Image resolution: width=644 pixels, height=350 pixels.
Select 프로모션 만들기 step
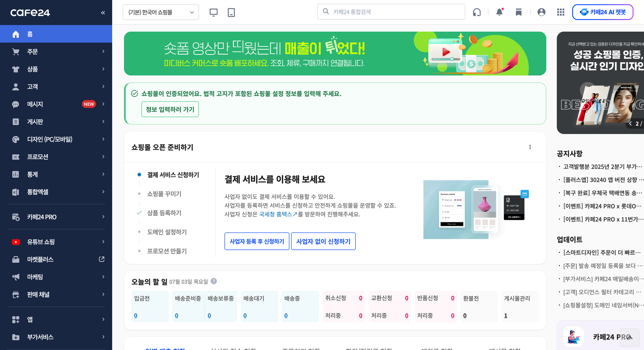tap(167, 251)
